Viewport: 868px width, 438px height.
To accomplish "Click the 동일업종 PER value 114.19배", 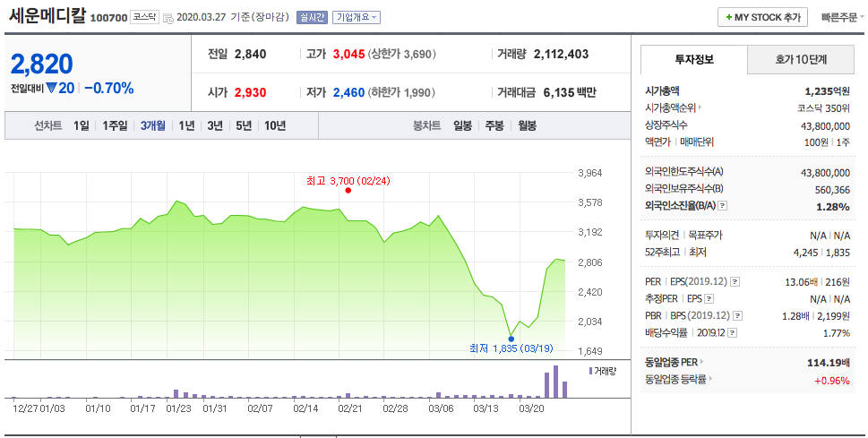I will tap(829, 363).
